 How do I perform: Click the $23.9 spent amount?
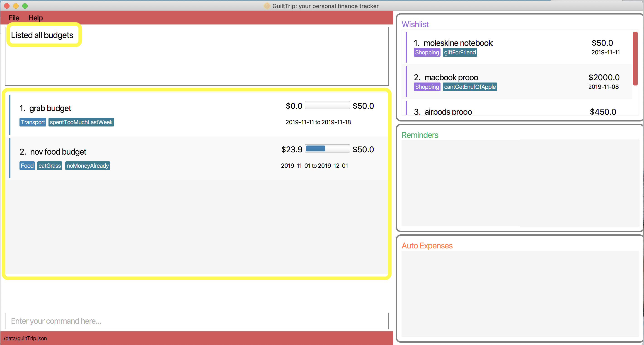pyautogui.click(x=292, y=150)
